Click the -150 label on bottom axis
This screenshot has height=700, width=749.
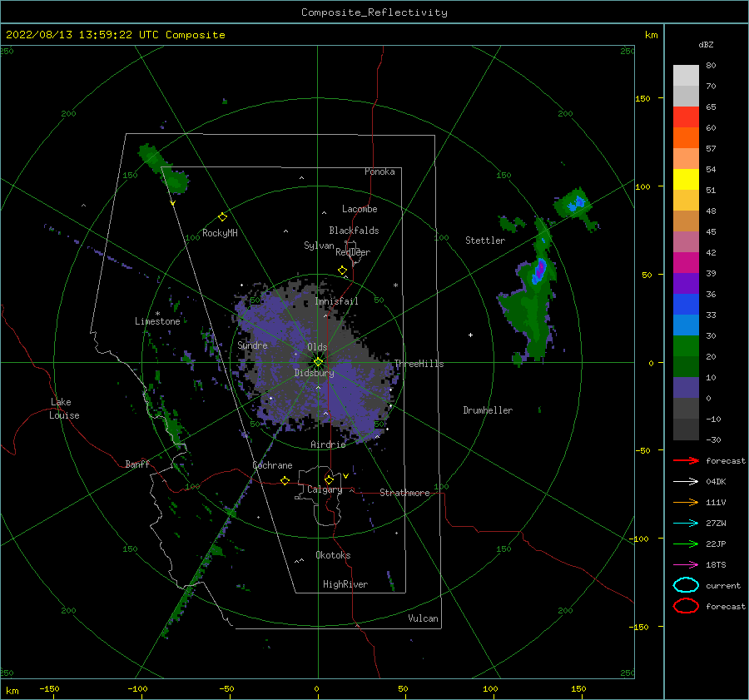pyautogui.click(x=49, y=688)
